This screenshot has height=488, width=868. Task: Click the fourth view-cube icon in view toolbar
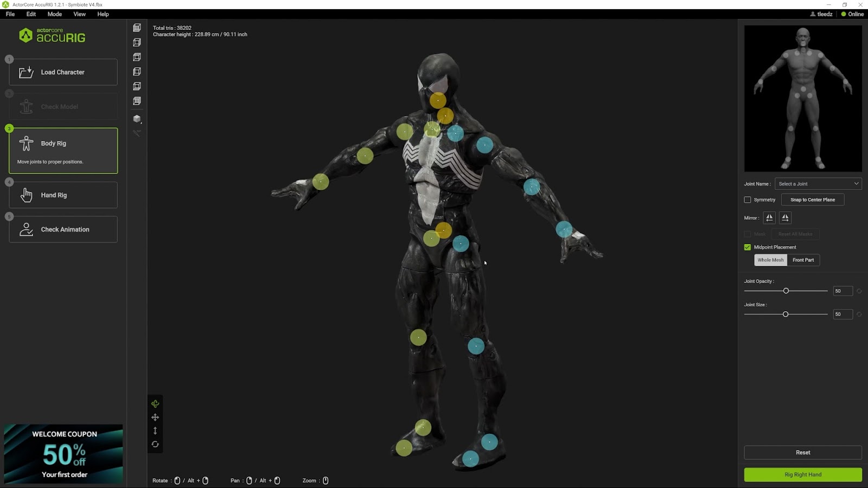tap(137, 72)
